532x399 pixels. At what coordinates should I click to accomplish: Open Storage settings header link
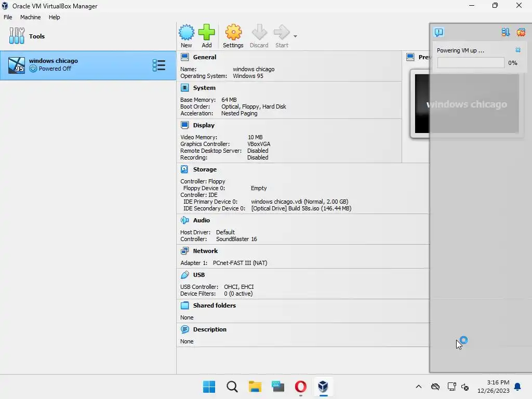(205, 169)
